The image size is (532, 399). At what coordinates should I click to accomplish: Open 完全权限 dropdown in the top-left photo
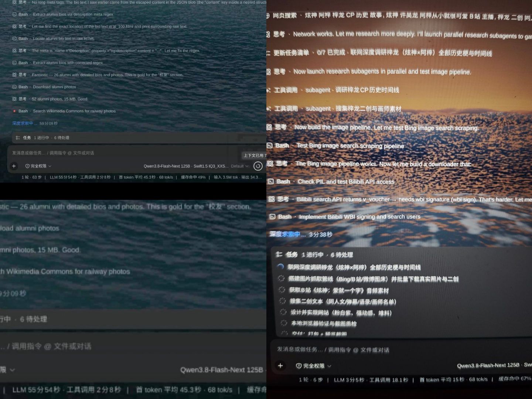[38, 166]
